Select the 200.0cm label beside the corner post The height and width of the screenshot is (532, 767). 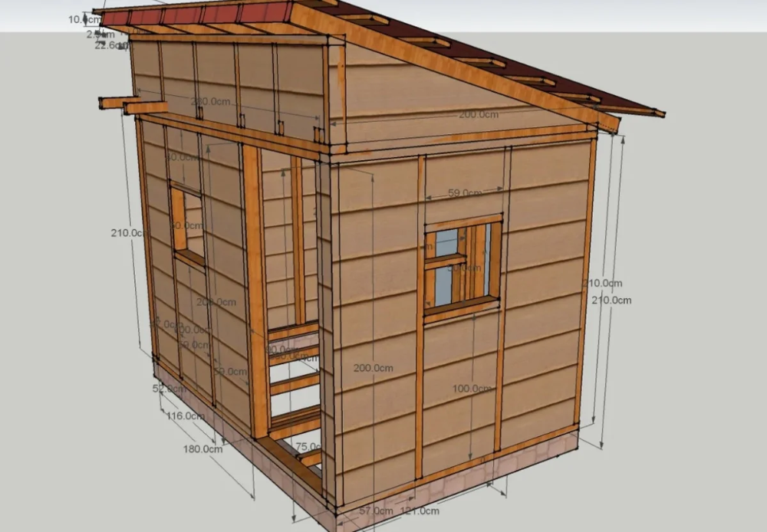click(x=373, y=368)
